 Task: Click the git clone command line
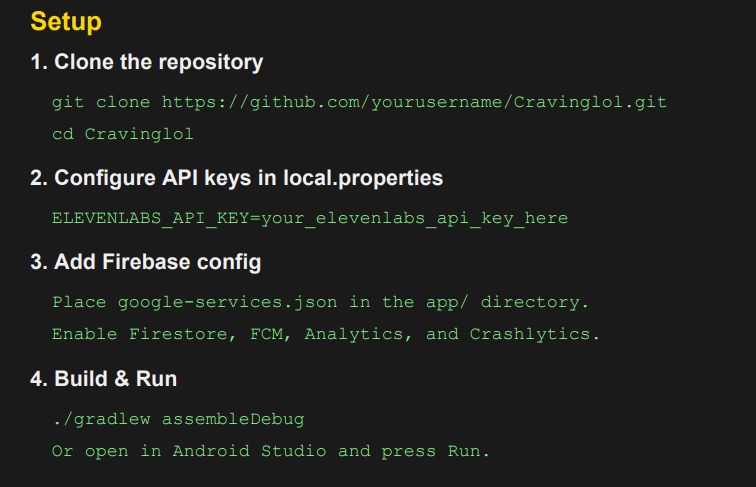pos(359,102)
